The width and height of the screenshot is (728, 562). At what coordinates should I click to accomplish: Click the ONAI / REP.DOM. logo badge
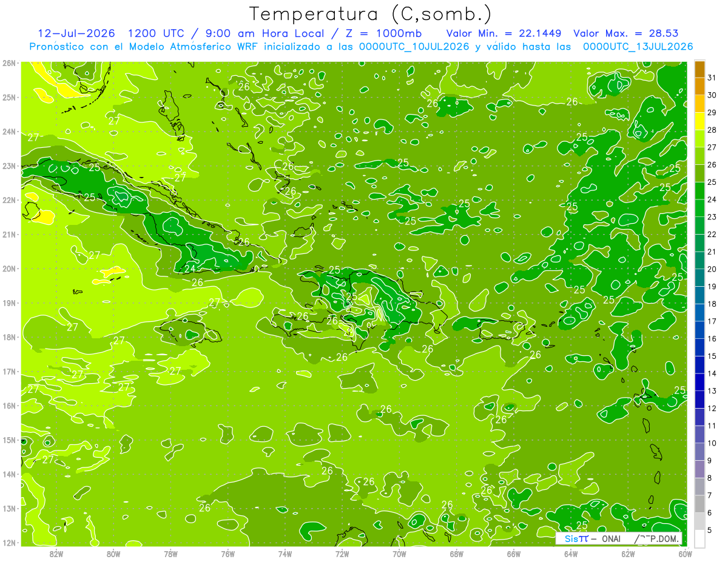619,539
